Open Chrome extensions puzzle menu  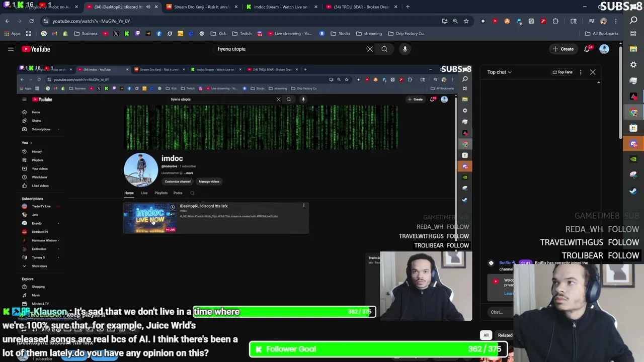point(555,21)
